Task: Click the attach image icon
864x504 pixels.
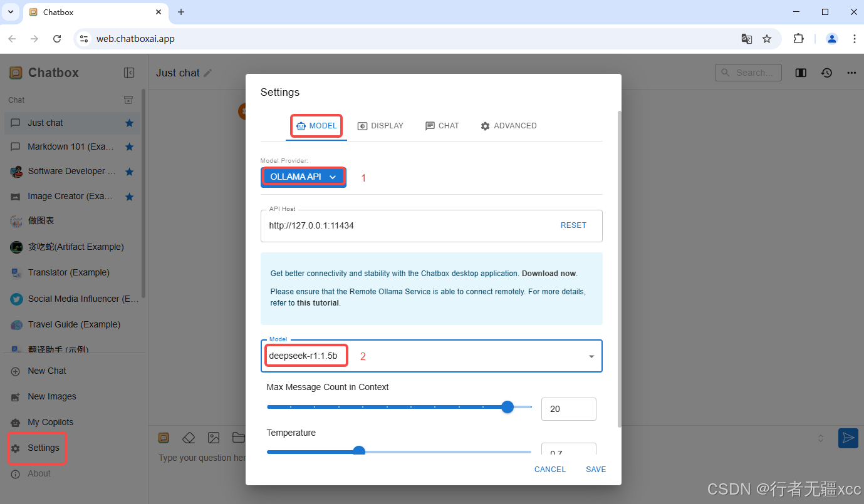Action: point(214,438)
